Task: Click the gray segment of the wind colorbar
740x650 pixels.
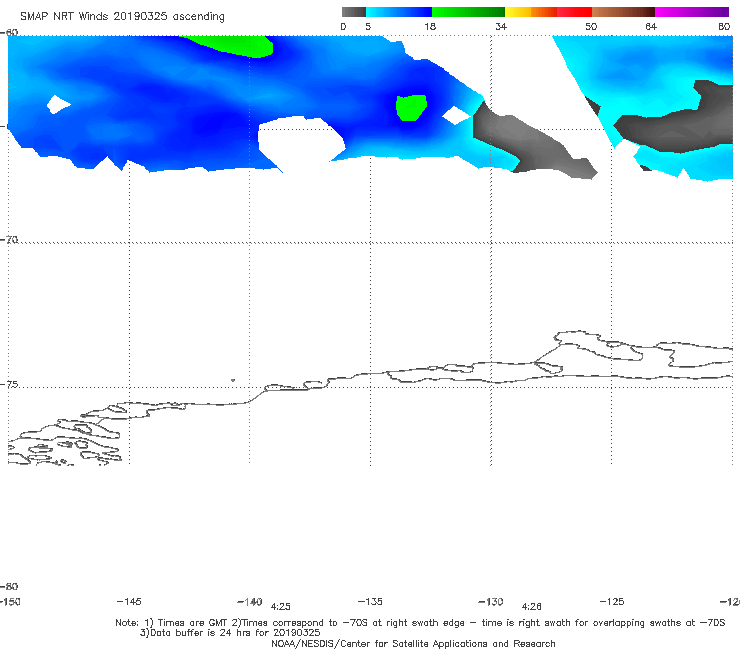Action: coord(353,12)
